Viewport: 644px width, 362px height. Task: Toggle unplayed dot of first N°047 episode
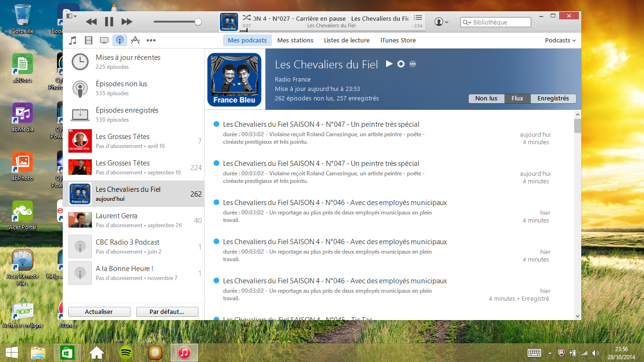tap(216, 124)
